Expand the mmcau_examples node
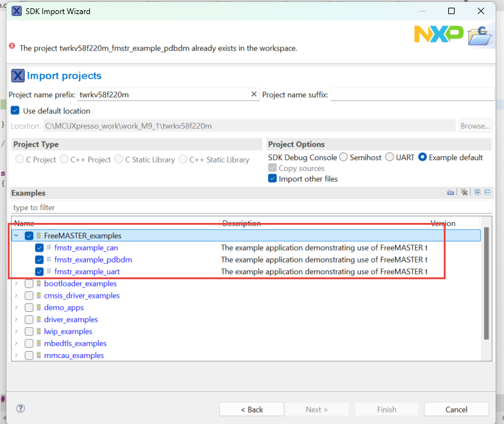504x424 pixels. (16, 355)
